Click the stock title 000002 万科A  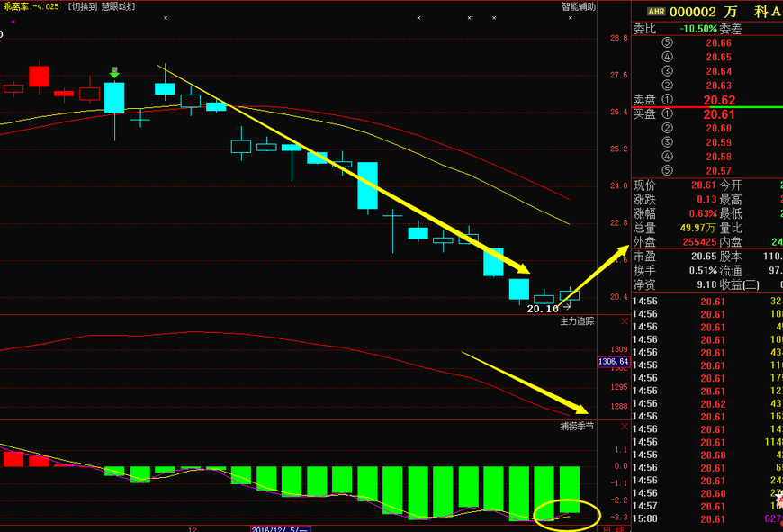pos(725,12)
